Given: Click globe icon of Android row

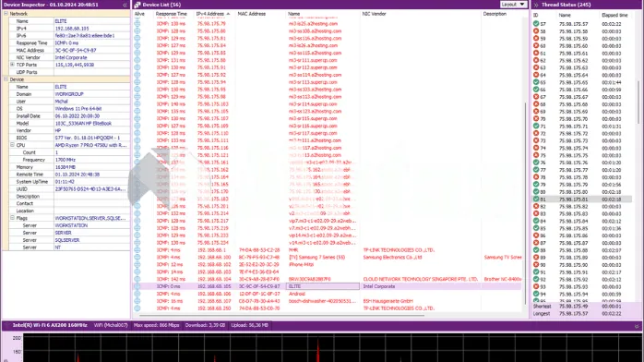Looking at the screenshot, I should (137, 294).
